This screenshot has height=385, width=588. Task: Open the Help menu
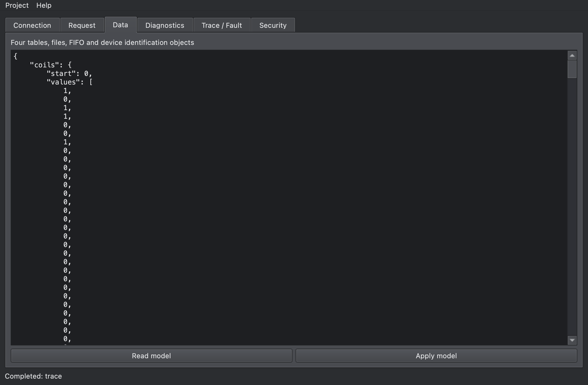pos(44,5)
